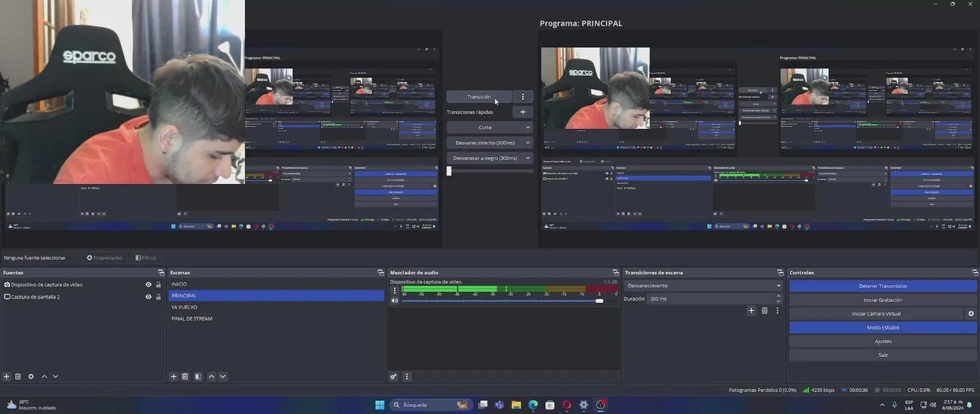The width and height of the screenshot is (980, 414).
Task: Open source properties gear in Fuentes toolbar
Action: [31, 377]
